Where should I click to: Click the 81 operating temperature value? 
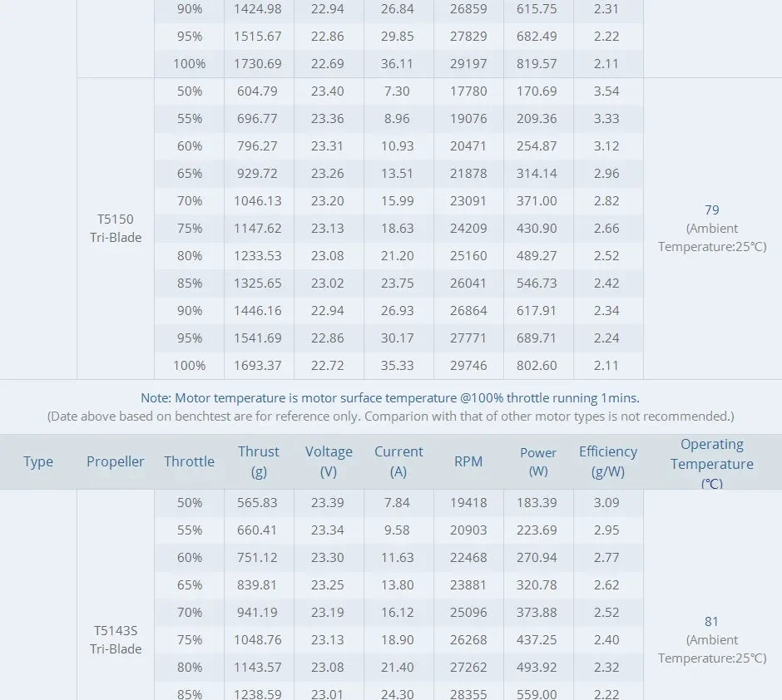pos(711,622)
